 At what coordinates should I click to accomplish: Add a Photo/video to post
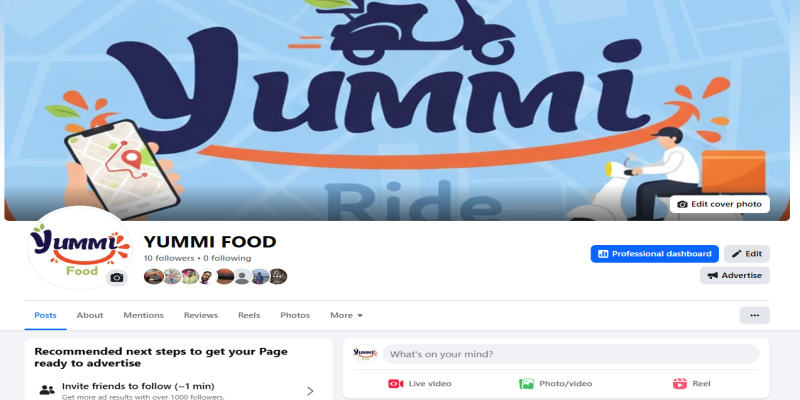pyautogui.click(x=556, y=384)
